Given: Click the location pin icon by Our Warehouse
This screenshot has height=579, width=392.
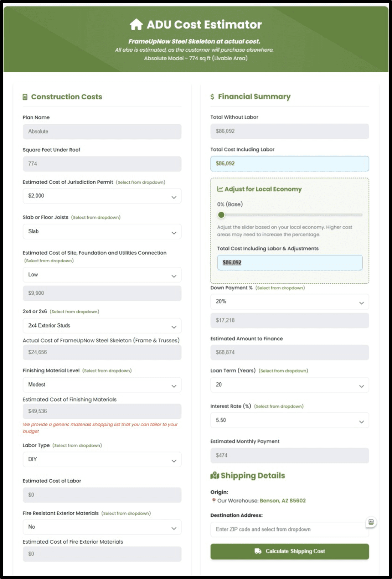Looking at the screenshot, I should pyautogui.click(x=213, y=501).
